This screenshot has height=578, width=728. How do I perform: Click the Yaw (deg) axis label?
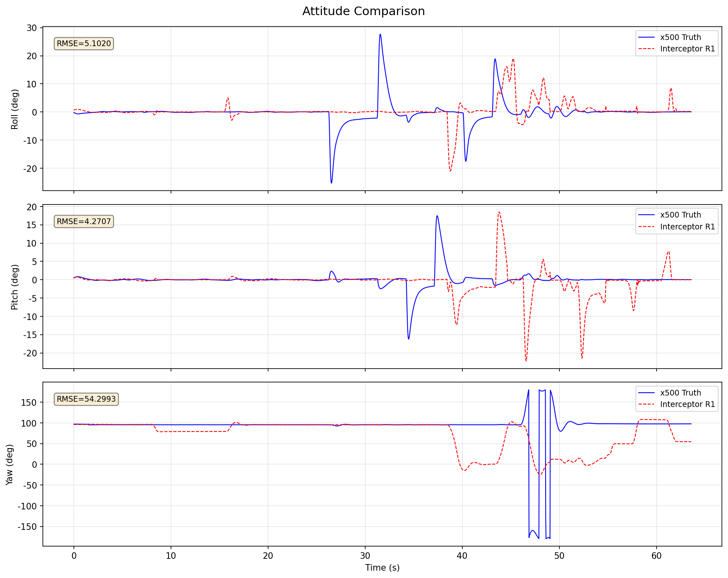coord(9,465)
